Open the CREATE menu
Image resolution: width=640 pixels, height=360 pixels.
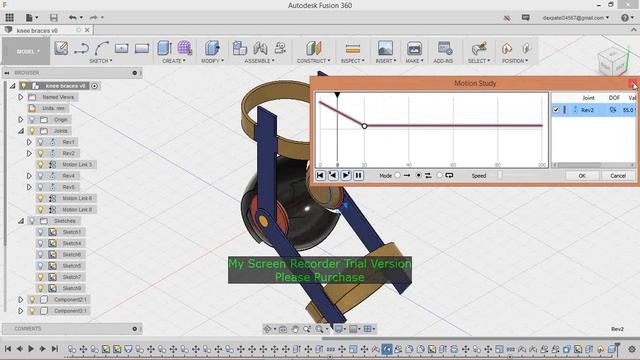174,61
